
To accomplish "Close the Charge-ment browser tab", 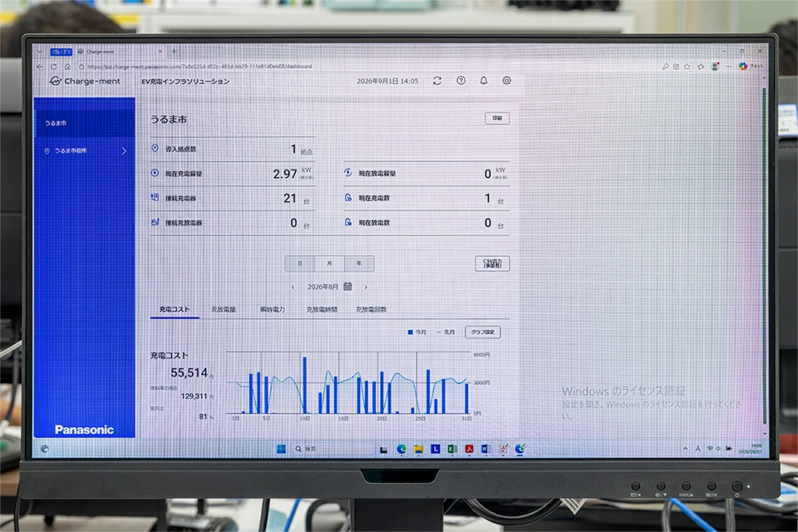I will [x=160, y=52].
